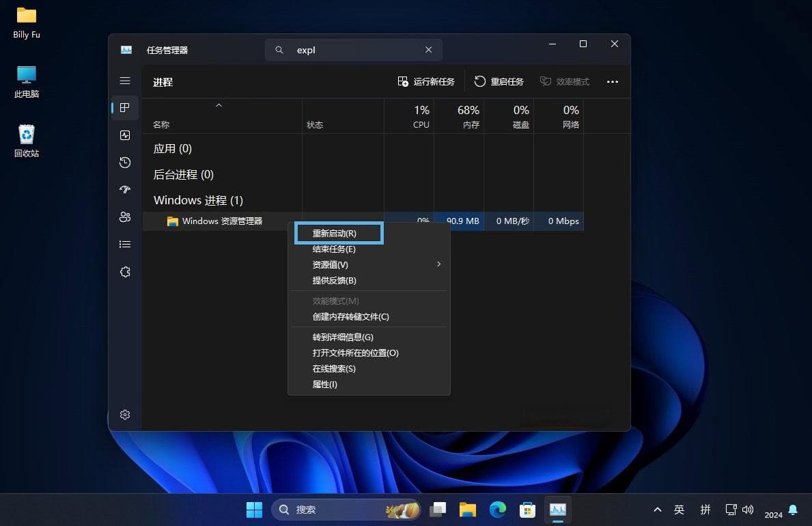
Task: Expand the 资源值(V) submenu
Action: tap(369, 265)
